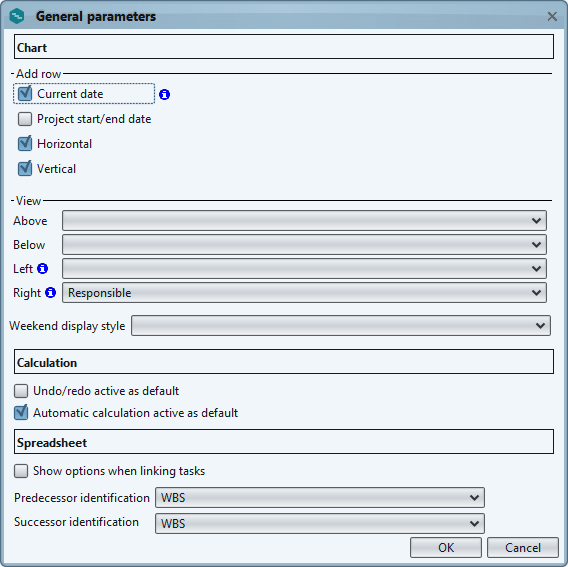Open the Weekend display style dropdown
The height and width of the screenshot is (567, 568).
pos(341,326)
